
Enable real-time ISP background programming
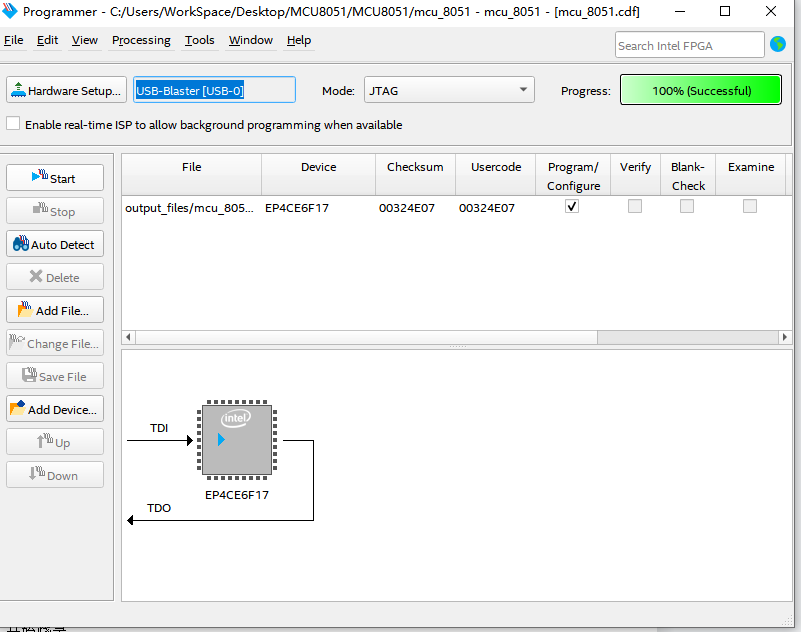[13, 125]
